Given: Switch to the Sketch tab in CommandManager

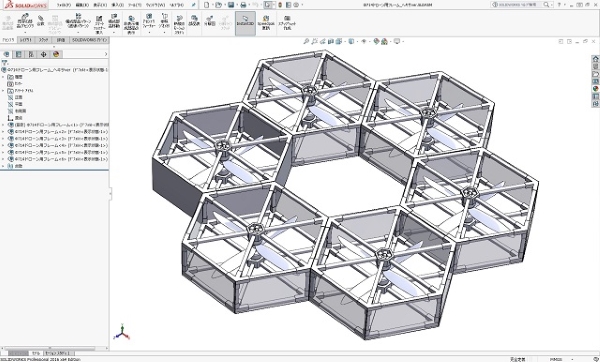Looking at the screenshot, I should pyautogui.click(x=44, y=40).
